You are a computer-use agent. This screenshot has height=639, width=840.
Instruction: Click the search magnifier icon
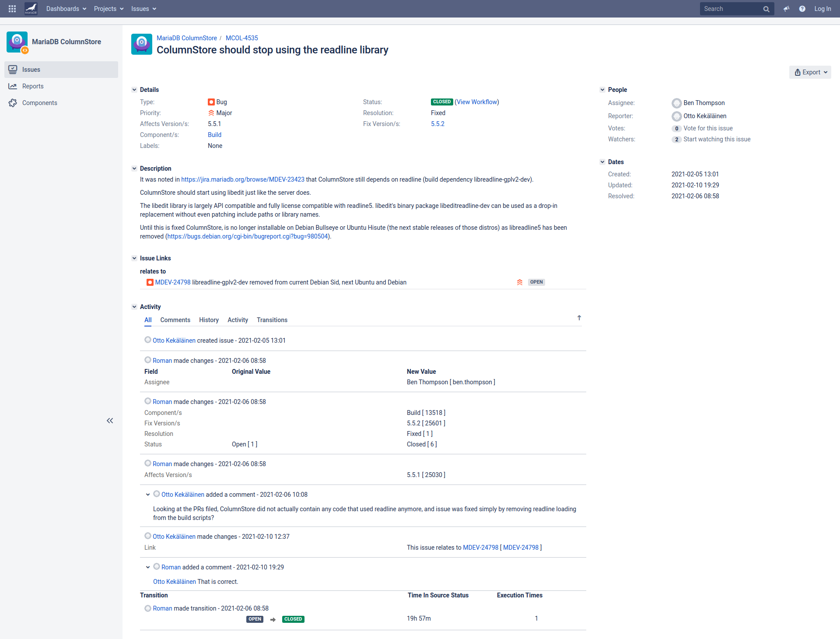pos(766,9)
